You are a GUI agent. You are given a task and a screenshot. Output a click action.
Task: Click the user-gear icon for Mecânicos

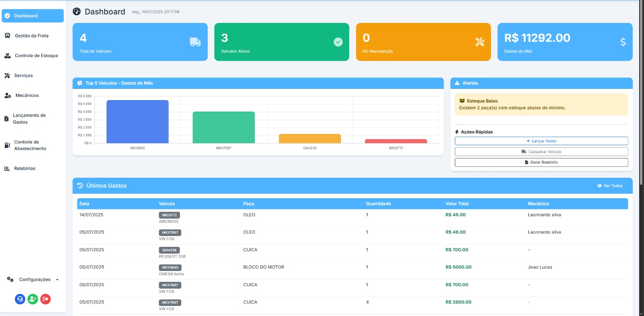point(8,95)
